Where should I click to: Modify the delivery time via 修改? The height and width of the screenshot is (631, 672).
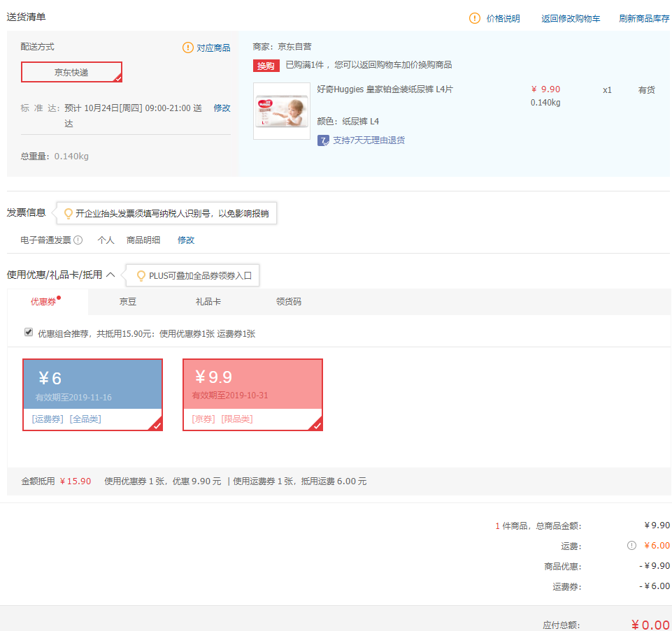(222, 108)
